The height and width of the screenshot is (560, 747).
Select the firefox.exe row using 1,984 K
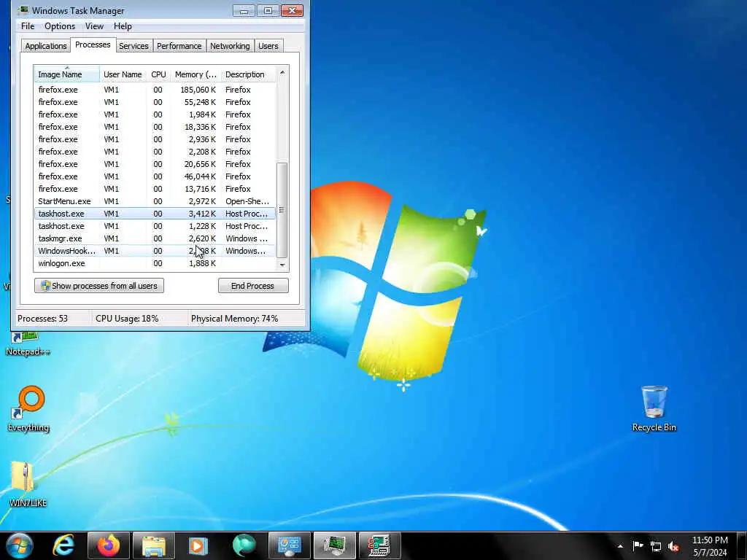pyautogui.click(x=155, y=114)
